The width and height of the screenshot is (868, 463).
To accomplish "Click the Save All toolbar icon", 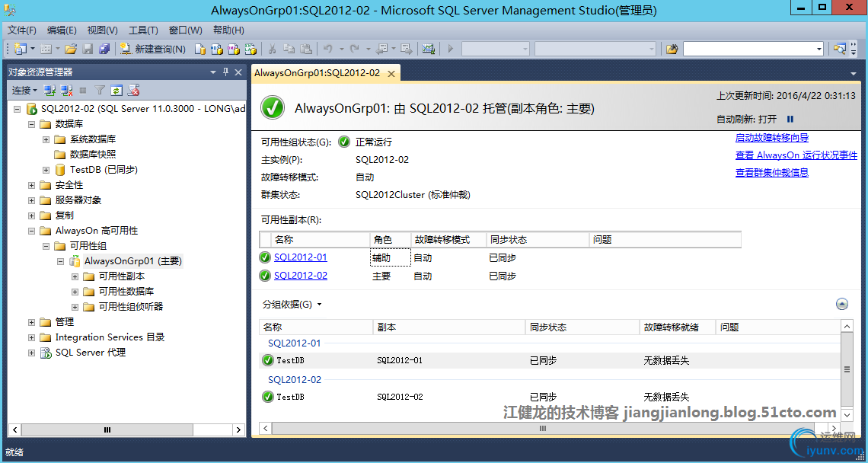I will pyautogui.click(x=104, y=49).
